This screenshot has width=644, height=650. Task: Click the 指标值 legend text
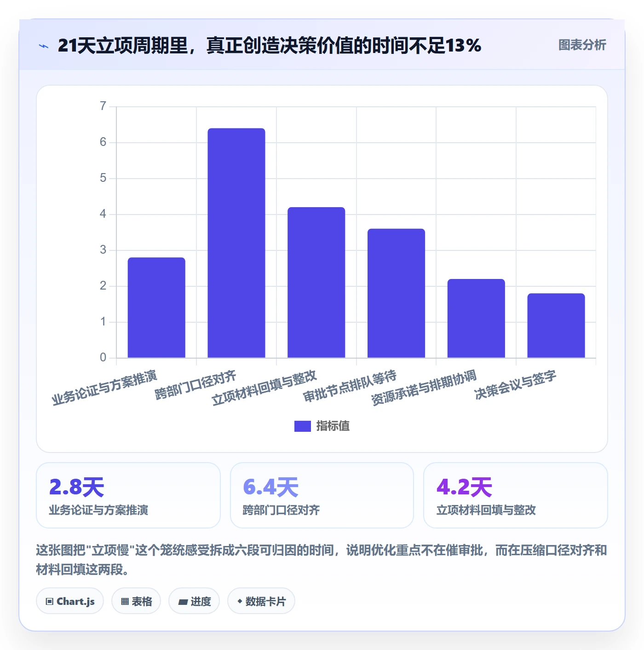click(333, 426)
